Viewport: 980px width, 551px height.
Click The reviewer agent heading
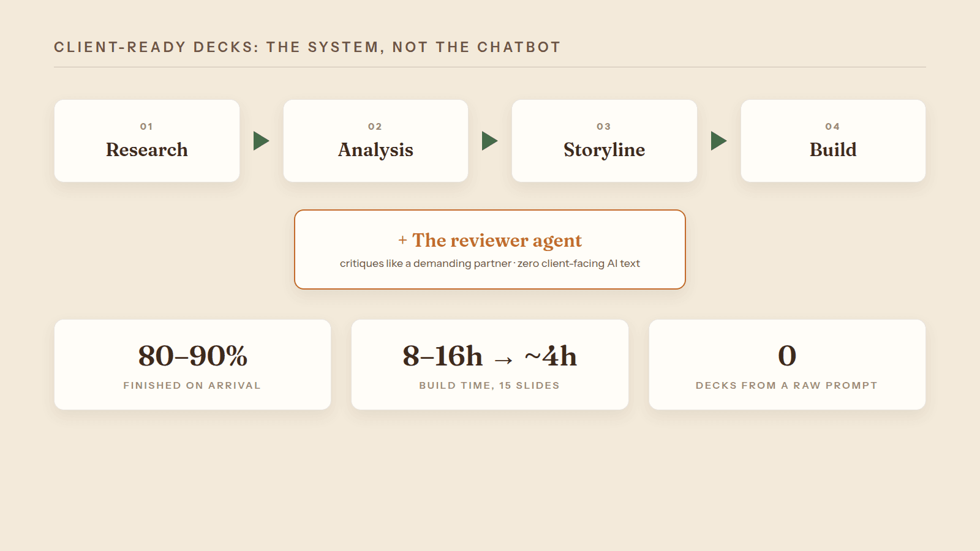497,241
